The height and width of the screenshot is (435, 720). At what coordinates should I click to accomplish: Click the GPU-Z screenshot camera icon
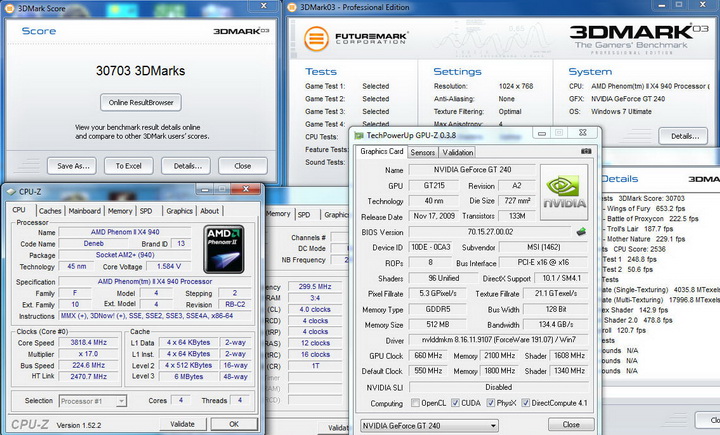point(586,151)
